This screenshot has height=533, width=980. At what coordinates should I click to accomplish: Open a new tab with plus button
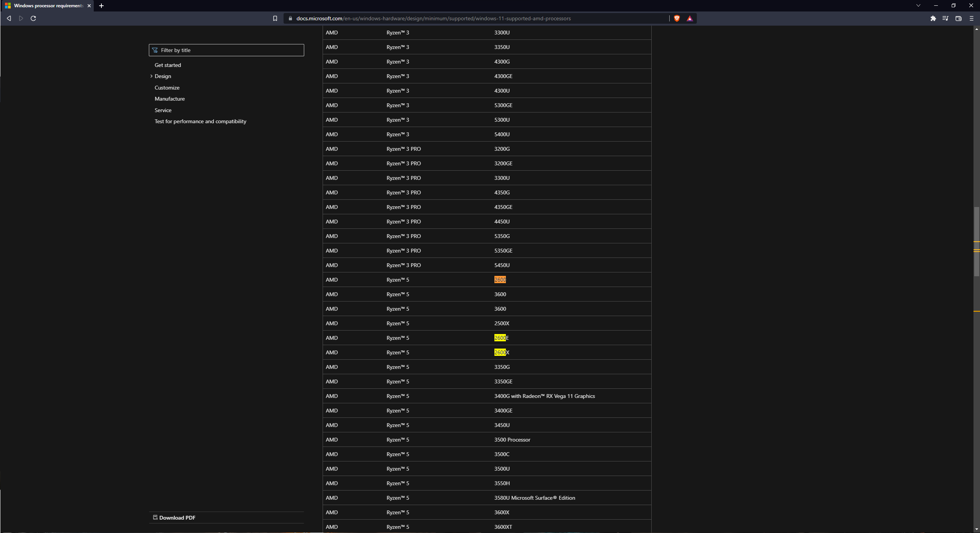pos(101,6)
